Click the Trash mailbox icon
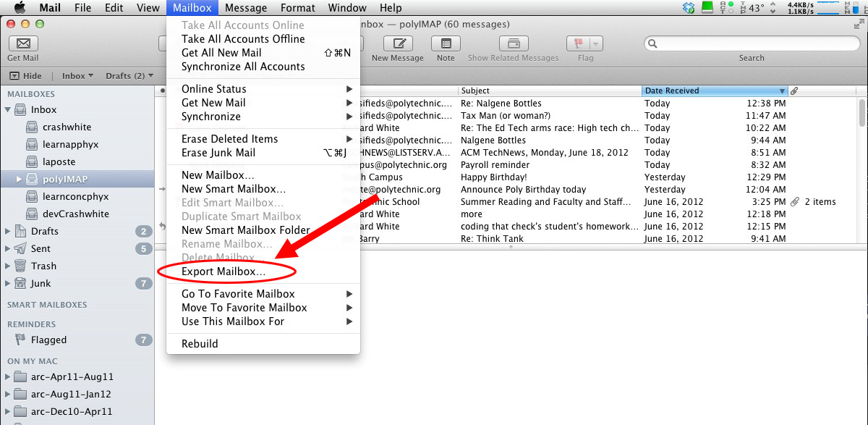Screen dimensions: 868x425 coord(20,266)
